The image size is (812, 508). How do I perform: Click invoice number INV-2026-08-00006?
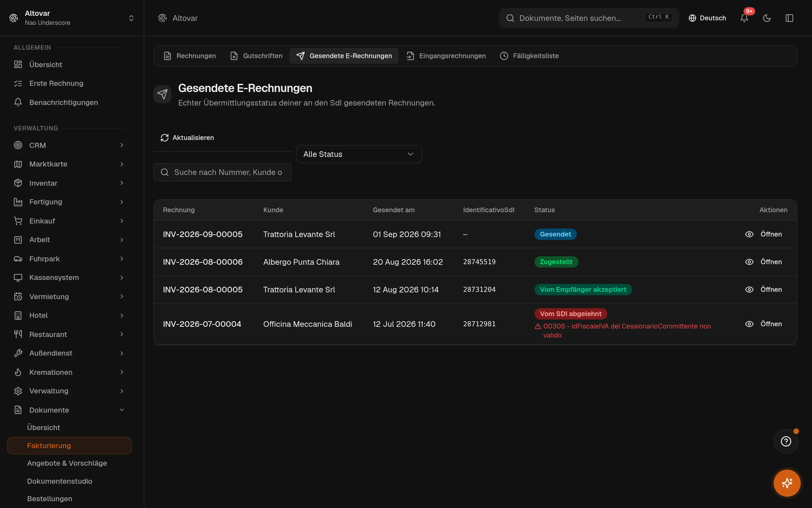click(x=203, y=262)
